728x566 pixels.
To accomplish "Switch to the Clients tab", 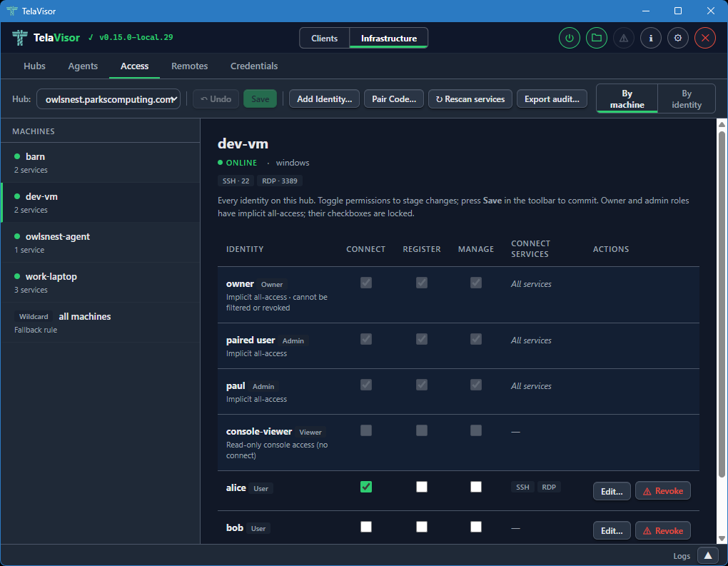I will [324, 38].
